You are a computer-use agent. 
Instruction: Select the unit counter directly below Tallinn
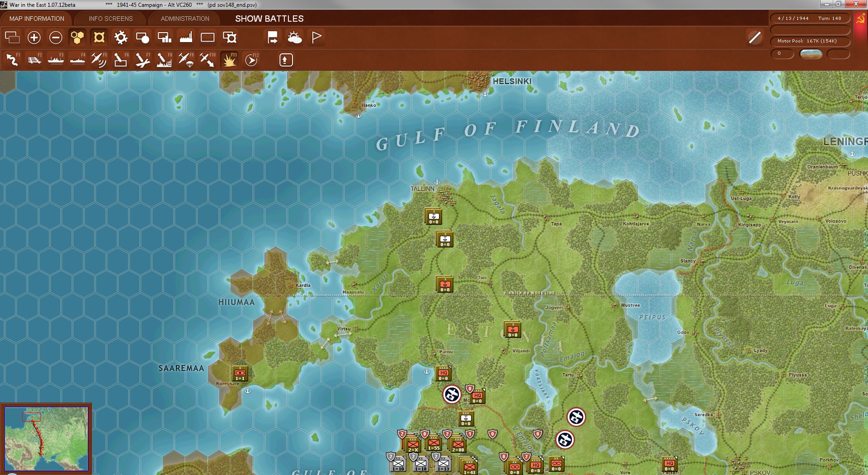(434, 217)
